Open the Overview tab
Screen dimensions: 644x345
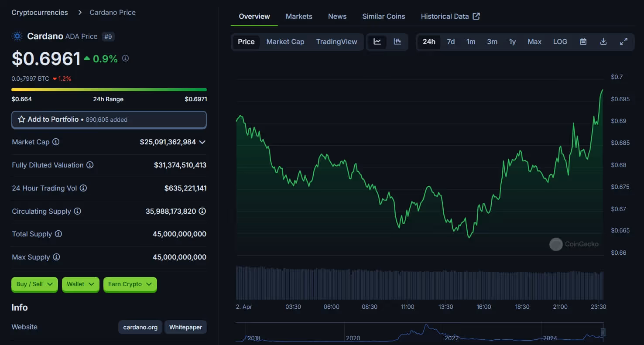tap(254, 17)
